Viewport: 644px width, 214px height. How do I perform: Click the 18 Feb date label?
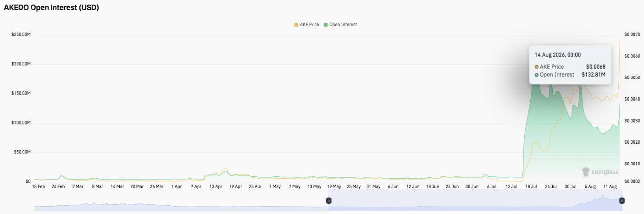[39, 187]
